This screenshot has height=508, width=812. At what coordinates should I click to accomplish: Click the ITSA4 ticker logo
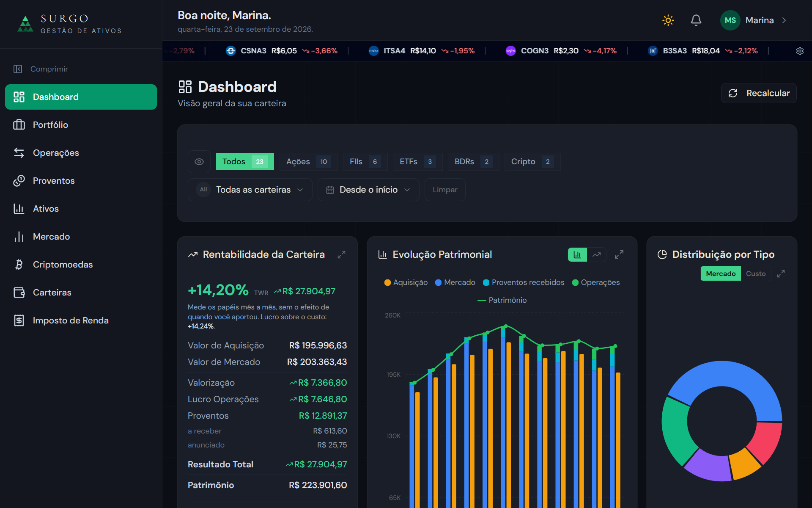tap(374, 51)
